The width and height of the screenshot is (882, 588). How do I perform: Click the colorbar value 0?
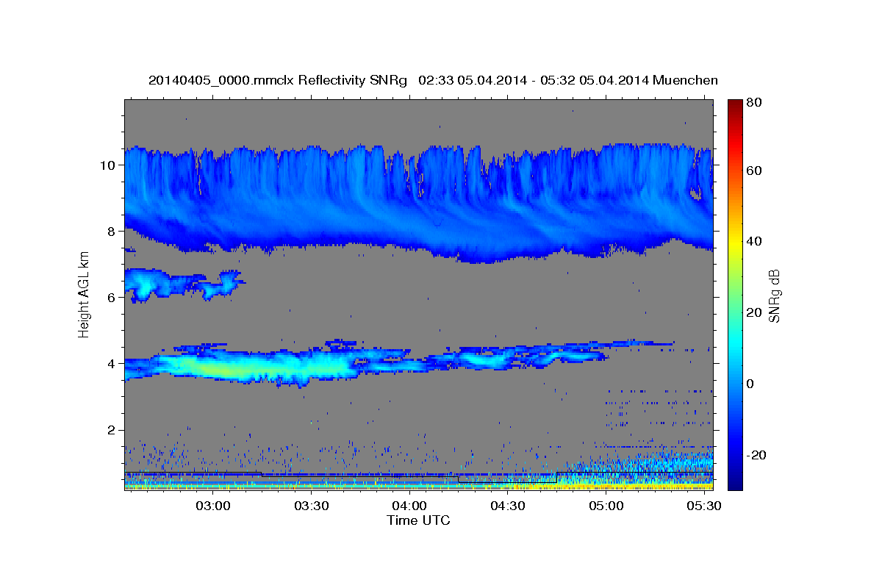[750, 384]
